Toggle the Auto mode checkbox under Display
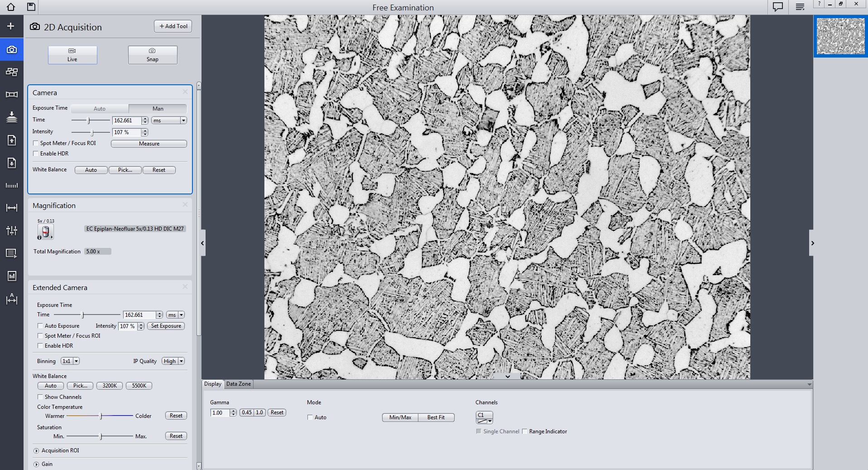 point(310,417)
